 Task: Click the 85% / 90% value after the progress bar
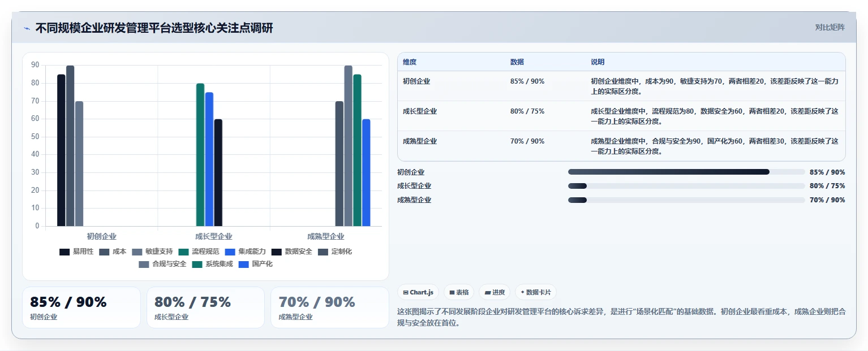827,172
